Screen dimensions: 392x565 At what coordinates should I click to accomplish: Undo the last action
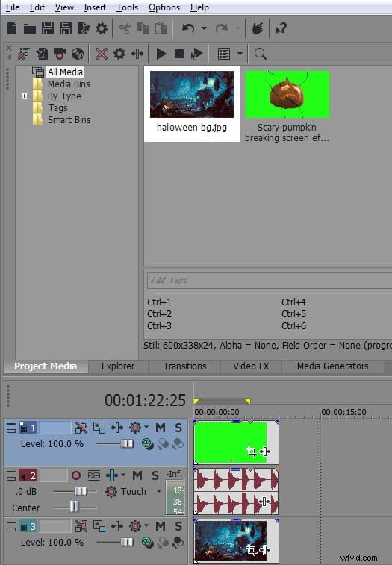coord(188,28)
